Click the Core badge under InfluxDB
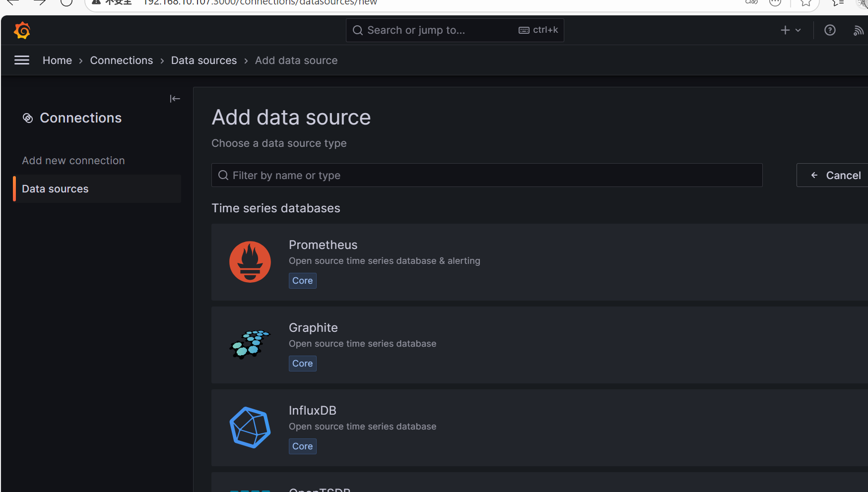This screenshot has height=492, width=868. click(x=303, y=446)
